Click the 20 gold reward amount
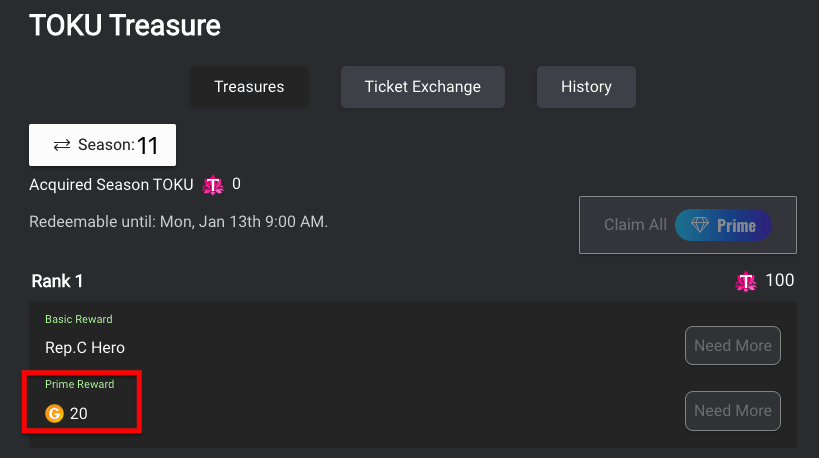819x458 pixels. coord(78,414)
